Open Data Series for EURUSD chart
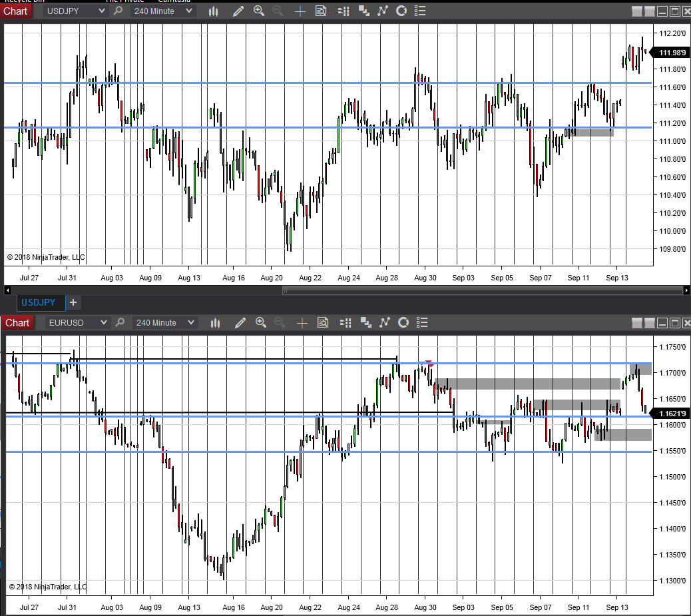The width and height of the screenshot is (691, 616). tap(365, 323)
